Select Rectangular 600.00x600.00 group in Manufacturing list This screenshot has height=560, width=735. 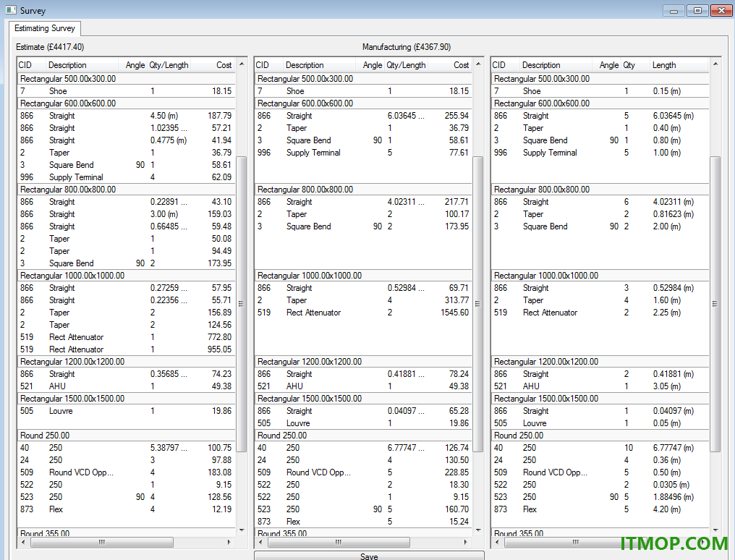click(363, 103)
